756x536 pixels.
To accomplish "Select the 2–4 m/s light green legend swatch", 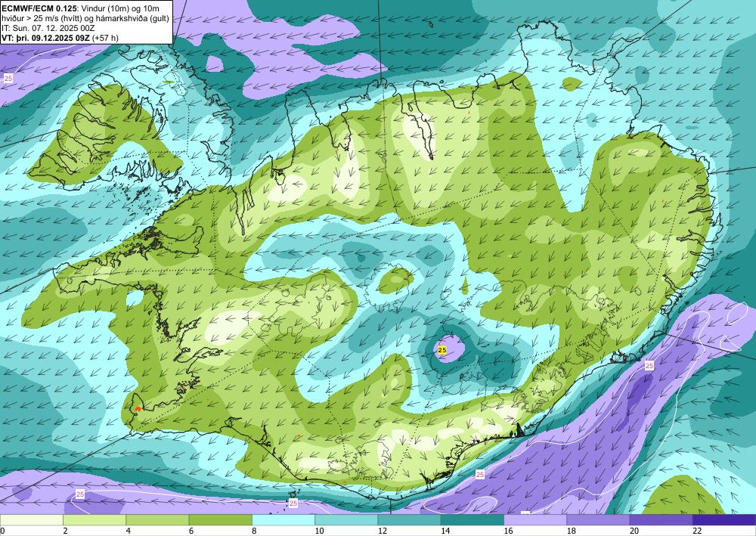I will click(x=94, y=519).
